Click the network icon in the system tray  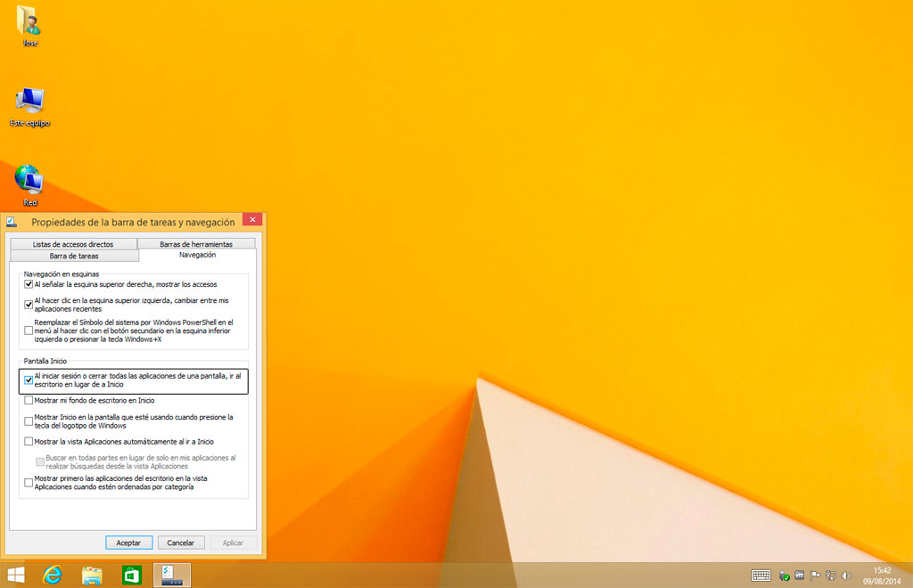point(830,576)
